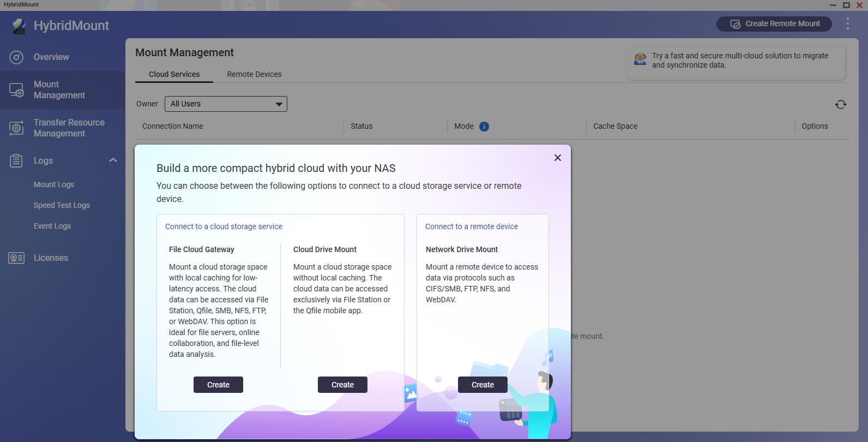
Task: Open Event Logs in sidebar
Action: pos(52,226)
